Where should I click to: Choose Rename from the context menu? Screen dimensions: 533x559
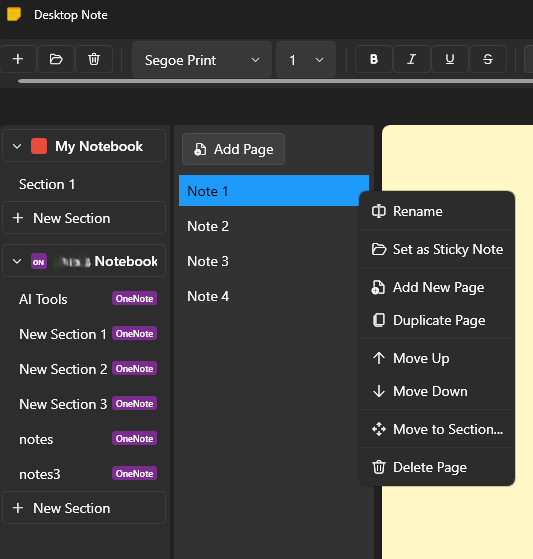pyautogui.click(x=437, y=211)
